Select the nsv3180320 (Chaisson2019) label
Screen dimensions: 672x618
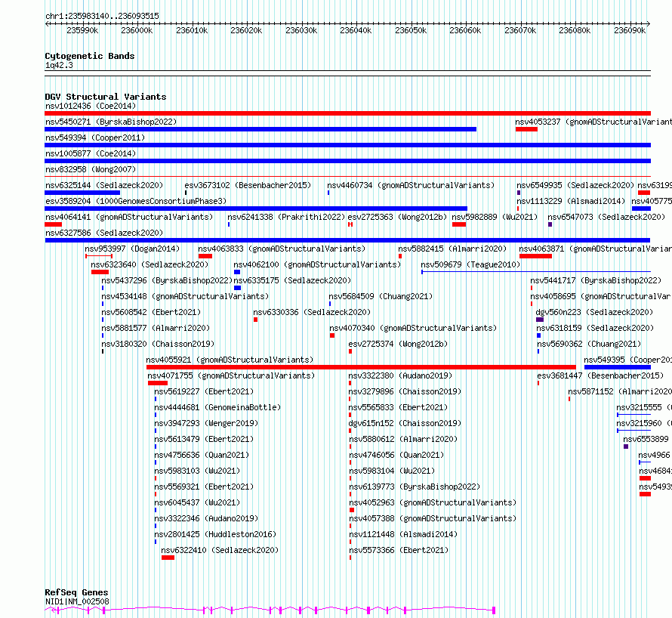click(158, 344)
